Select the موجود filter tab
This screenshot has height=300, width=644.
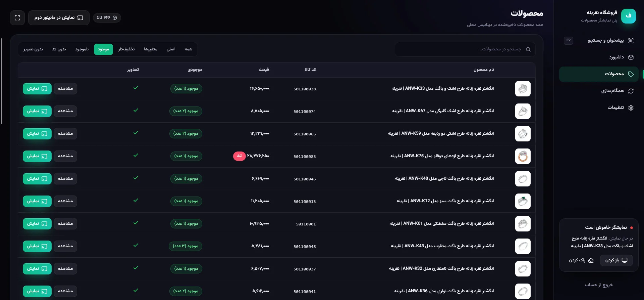(103, 49)
